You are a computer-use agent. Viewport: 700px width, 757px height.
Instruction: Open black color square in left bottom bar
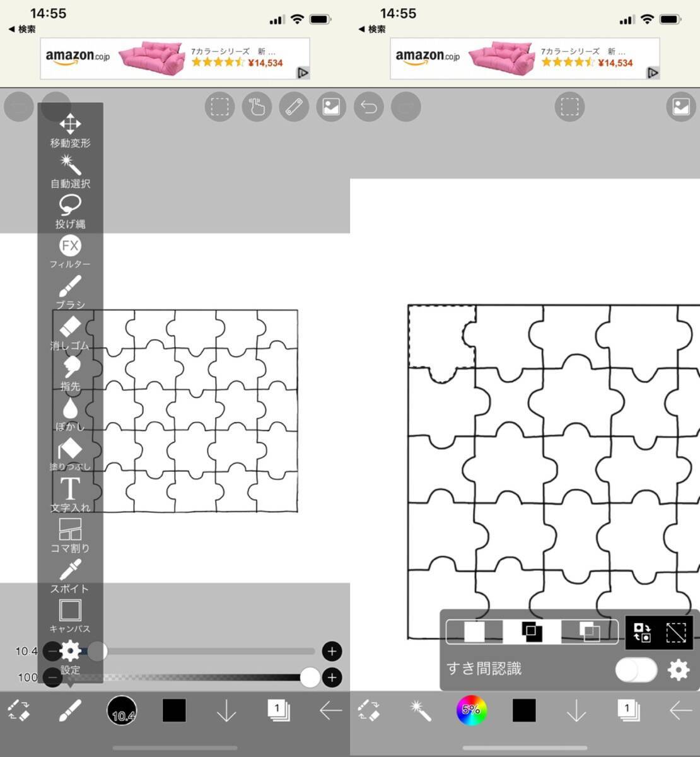pyautogui.click(x=174, y=710)
